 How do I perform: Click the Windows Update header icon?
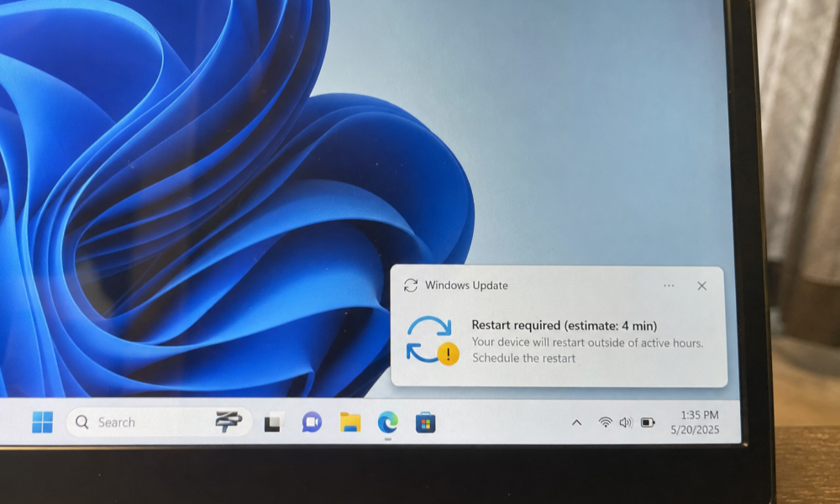411,286
